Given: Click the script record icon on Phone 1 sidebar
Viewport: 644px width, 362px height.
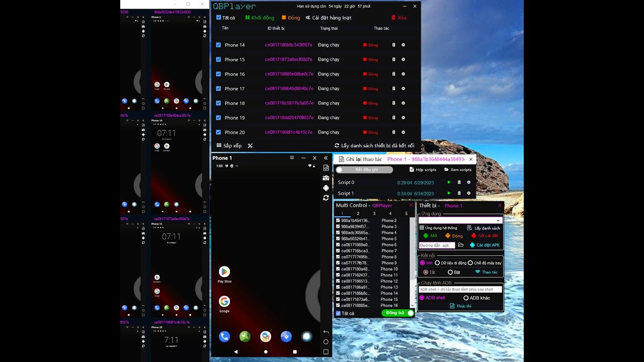Looking at the screenshot, I should (x=326, y=168).
